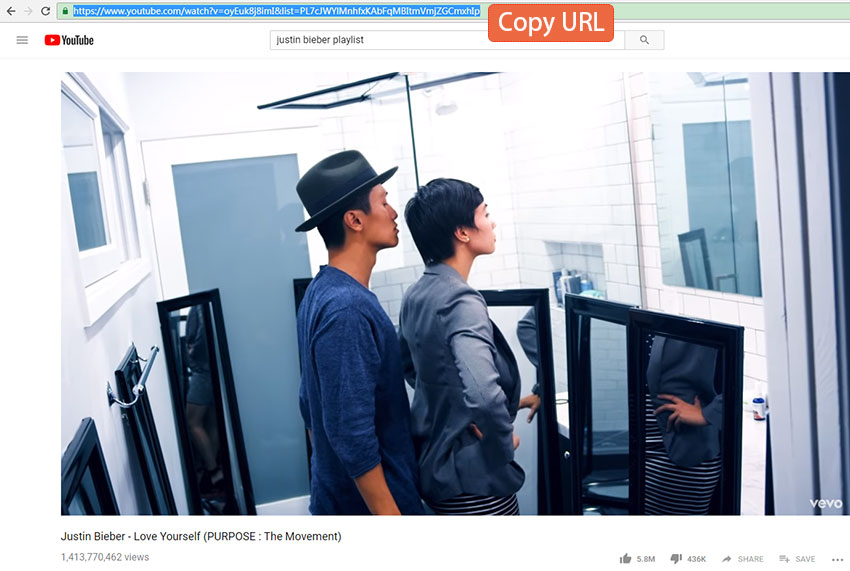This screenshot has width=850, height=571.
Task: Go to YouTube home via logo
Action: point(69,40)
